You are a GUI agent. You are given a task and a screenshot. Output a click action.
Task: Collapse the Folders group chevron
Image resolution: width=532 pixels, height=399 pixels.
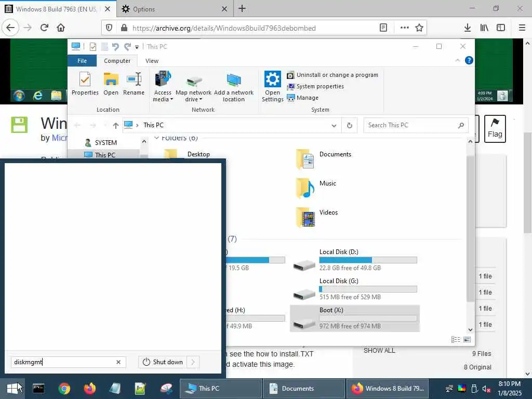tap(156, 138)
